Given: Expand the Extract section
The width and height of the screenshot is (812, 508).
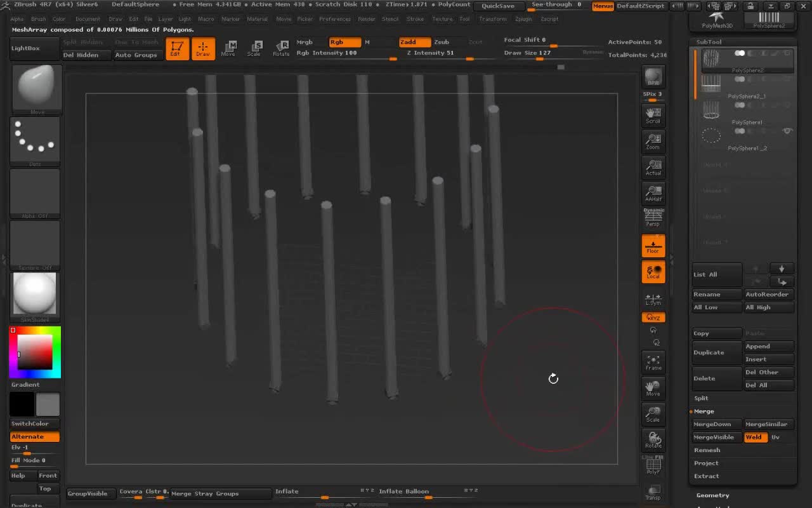Looking at the screenshot, I should coord(707,476).
